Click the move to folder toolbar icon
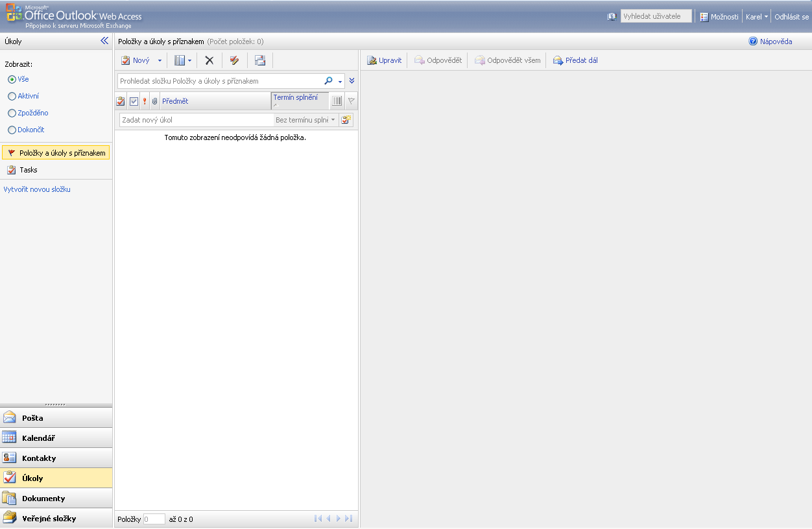This screenshot has height=529, width=812. (260, 60)
